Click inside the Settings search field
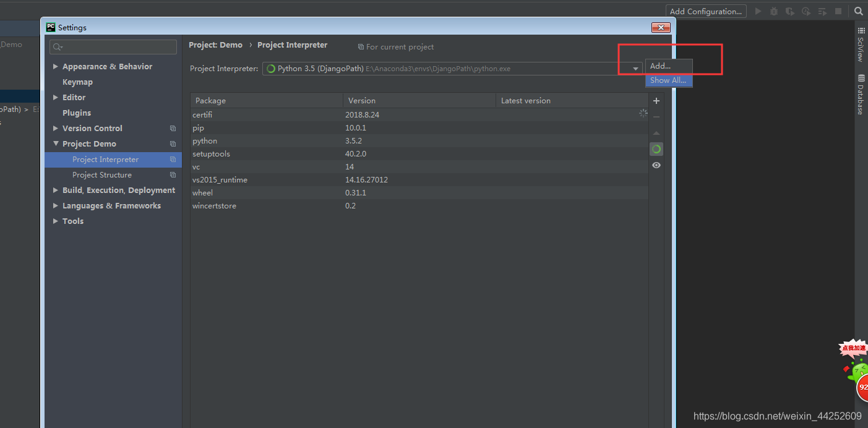This screenshot has width=868, height=428. point(113,47)
